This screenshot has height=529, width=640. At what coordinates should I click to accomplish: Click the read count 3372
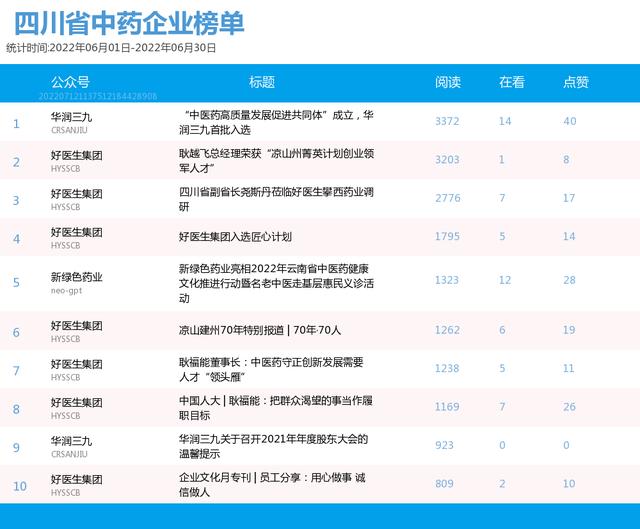point(447,122)
